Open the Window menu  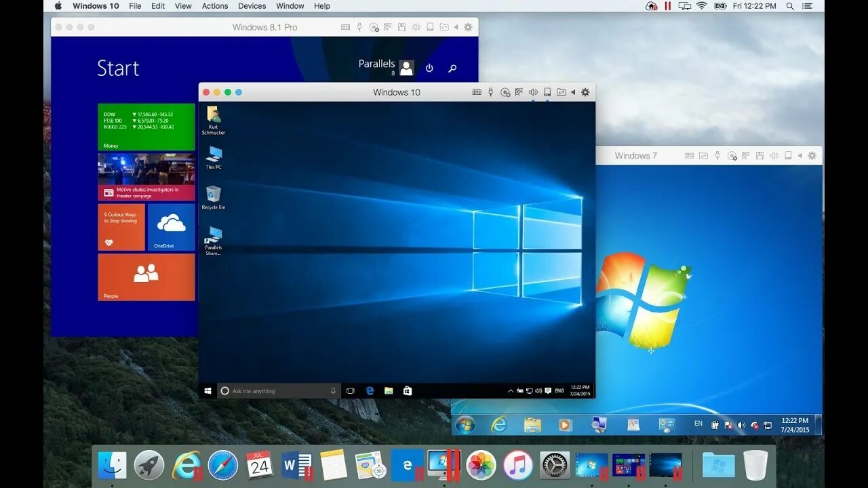click(290, 6)
